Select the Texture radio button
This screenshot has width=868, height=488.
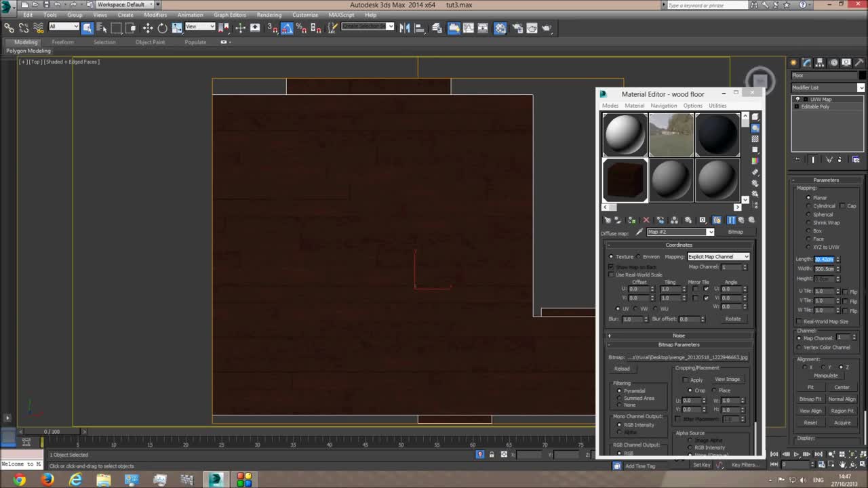(611, 257)
